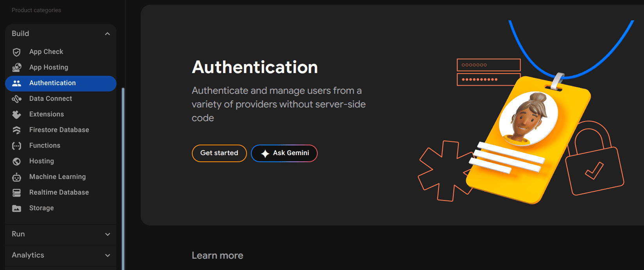Open Firestore Database from sidebar
The height and width of the screenshot is (270, 644).
[x=59, y=130]
